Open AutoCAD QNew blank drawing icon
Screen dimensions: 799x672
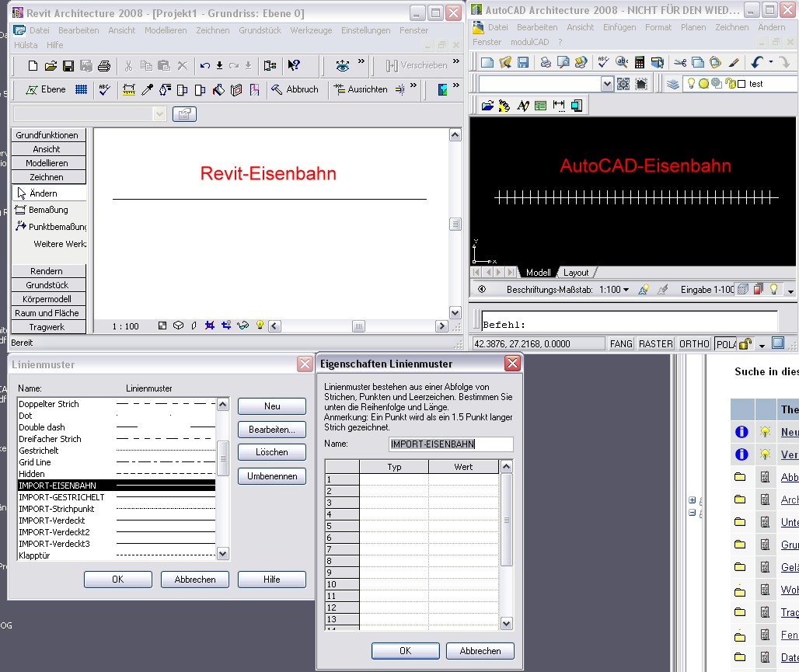coord(487,62)
